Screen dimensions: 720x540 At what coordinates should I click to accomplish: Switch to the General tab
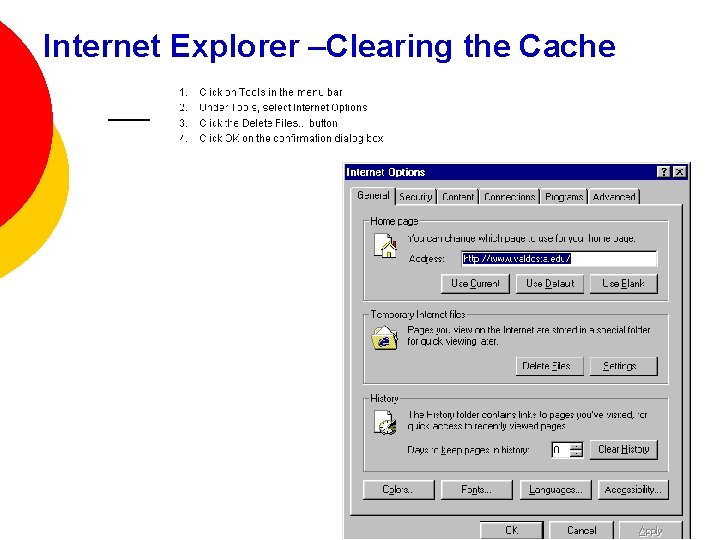pos(373,195)
